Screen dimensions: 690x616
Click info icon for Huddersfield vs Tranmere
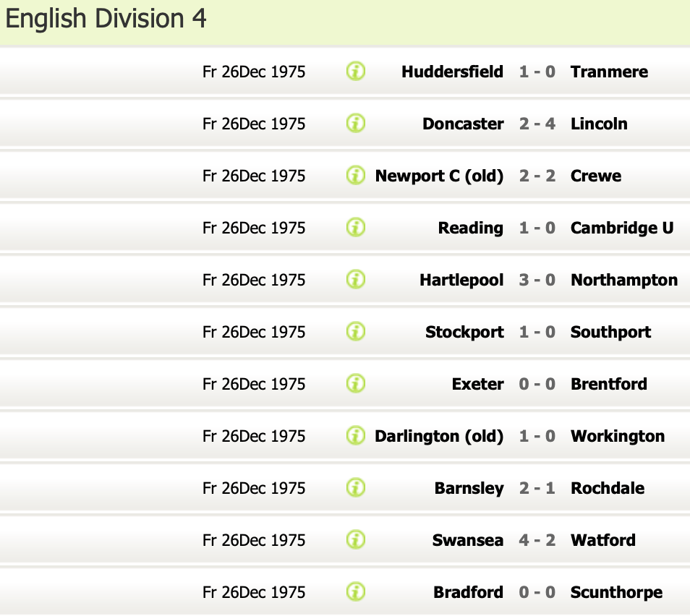355,72
